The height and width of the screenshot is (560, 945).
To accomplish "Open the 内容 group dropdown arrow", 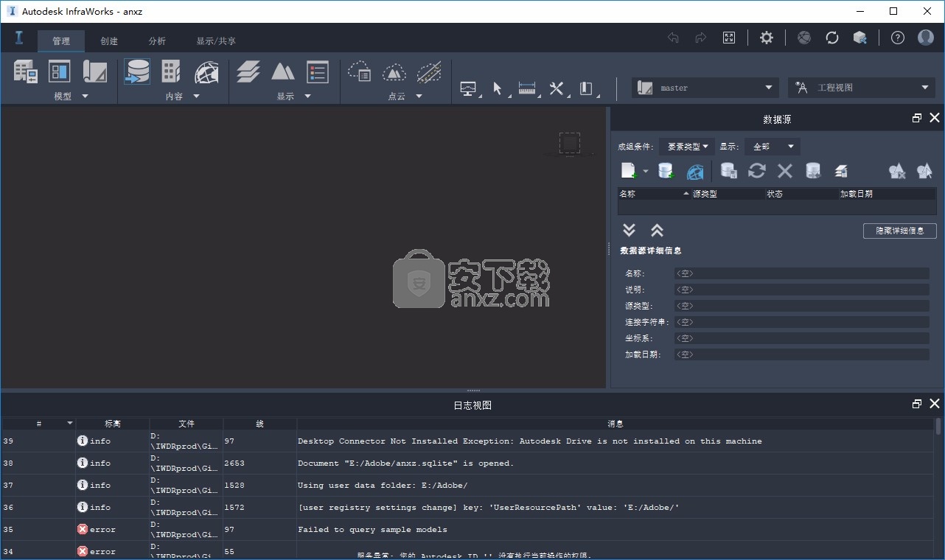I will coord(196,97).
